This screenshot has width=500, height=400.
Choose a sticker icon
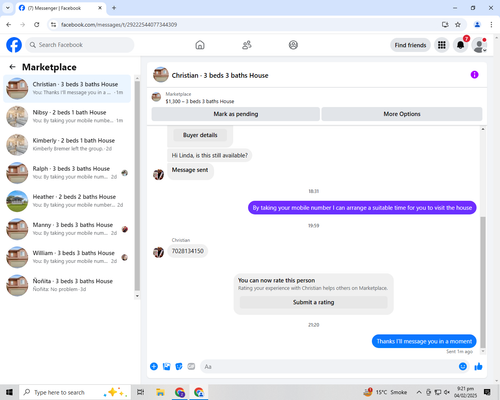click(x=179, y=367)
